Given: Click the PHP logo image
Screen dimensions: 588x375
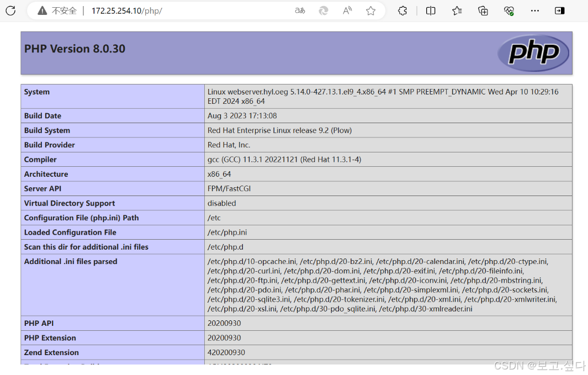Looking at the screenshot, I should [533, 53].
